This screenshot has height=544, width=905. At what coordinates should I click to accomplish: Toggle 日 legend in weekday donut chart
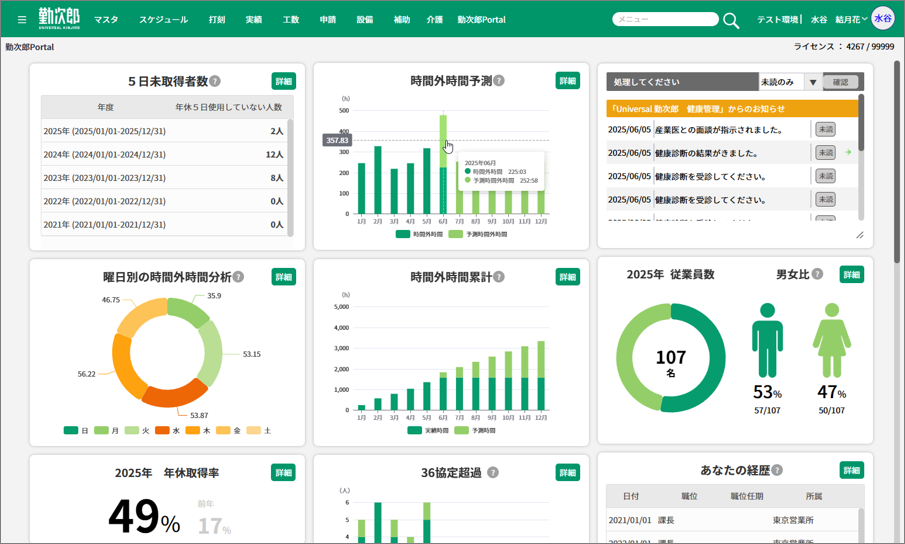tap(76, 430)
